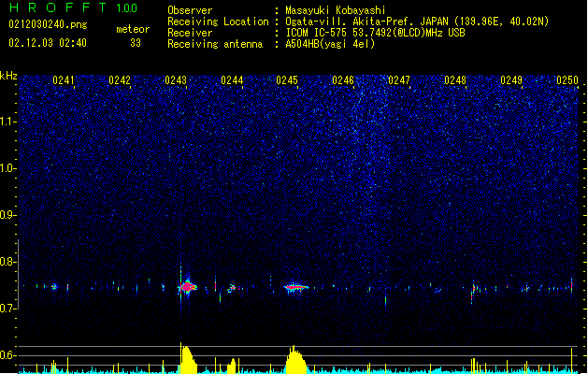Click the yellow intensity peak below 0243
Image resolution: width=588 pixels, height=374 pixels.
coord(188,359)
